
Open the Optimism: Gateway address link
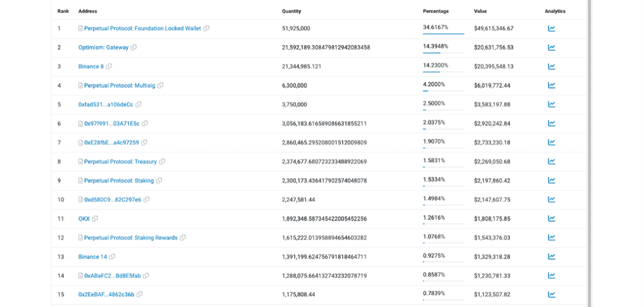pos(103,47)
